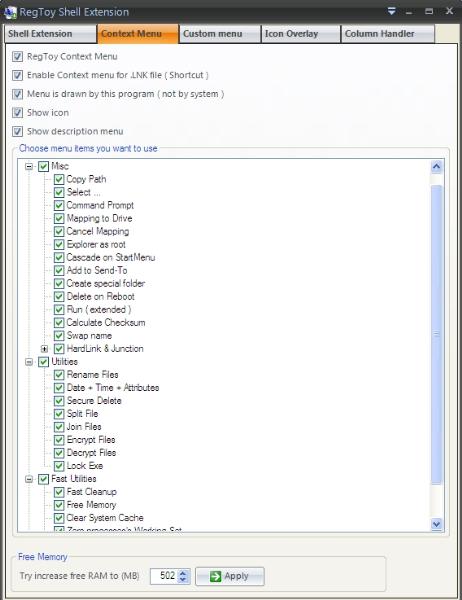This screenshot has width=462, height=600.
Task: Uncheck the Utilities group checkbox
Action: (x=43, y=362)
